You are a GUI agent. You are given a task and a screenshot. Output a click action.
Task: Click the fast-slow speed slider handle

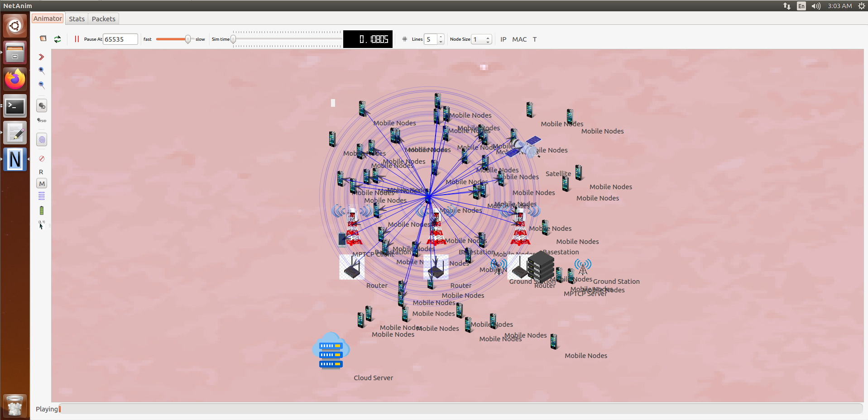(188, 39)
